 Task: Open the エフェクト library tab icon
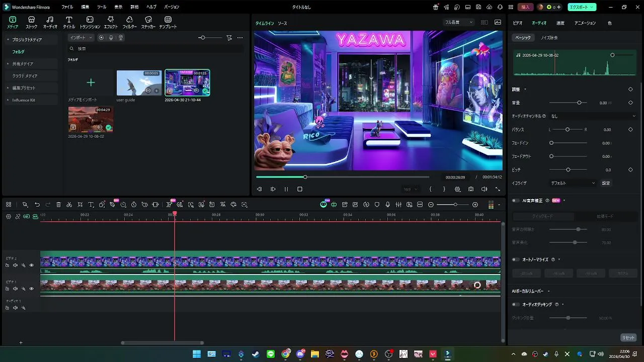(111, 20)
